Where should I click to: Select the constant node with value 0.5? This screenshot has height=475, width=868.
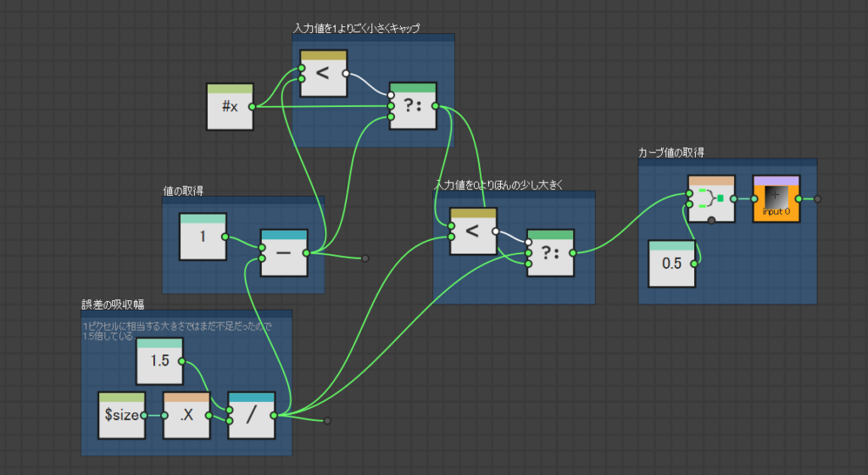point(671,265)
